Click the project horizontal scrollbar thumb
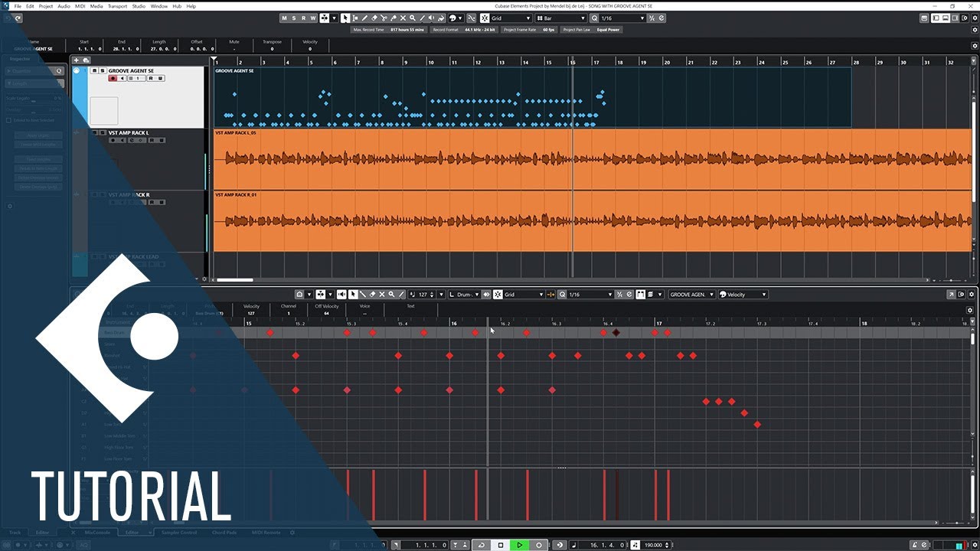The height and width of the screenshot is (551, 980). [234, 280]
